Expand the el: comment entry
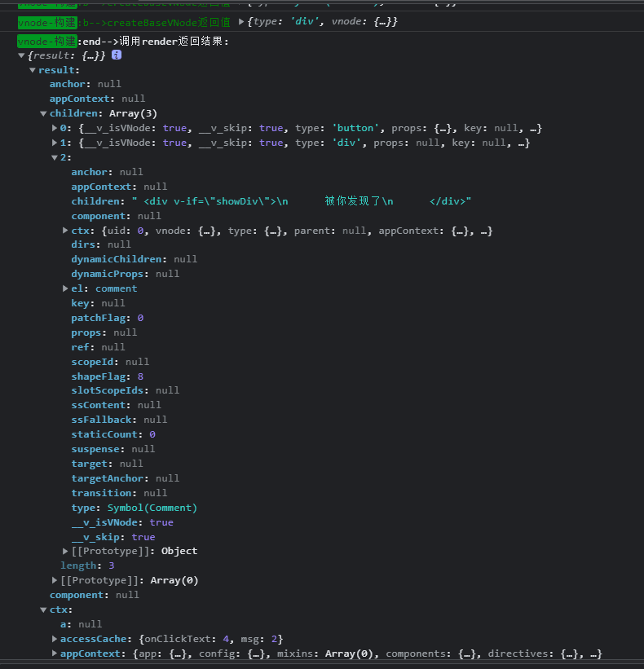 point(65,288)
